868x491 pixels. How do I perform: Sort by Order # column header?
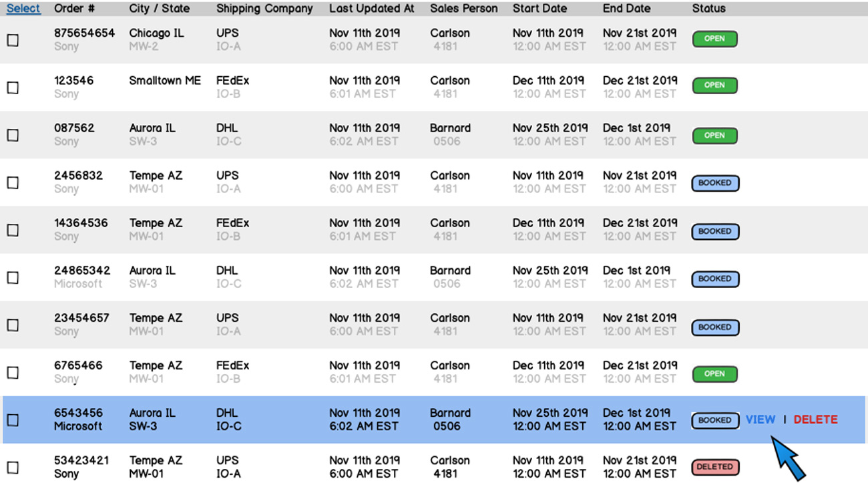75,9
